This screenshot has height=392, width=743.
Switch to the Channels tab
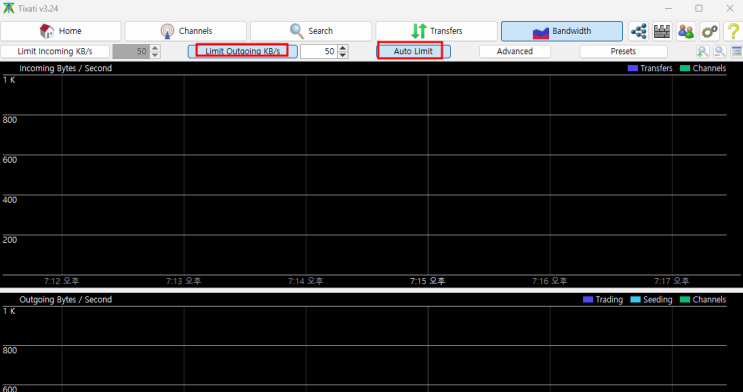[186, 31]
